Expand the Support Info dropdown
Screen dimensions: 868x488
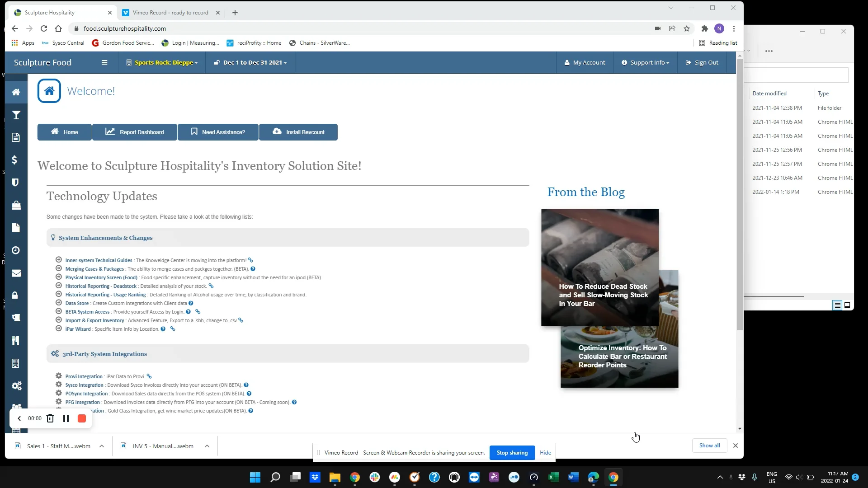[646, 63]
